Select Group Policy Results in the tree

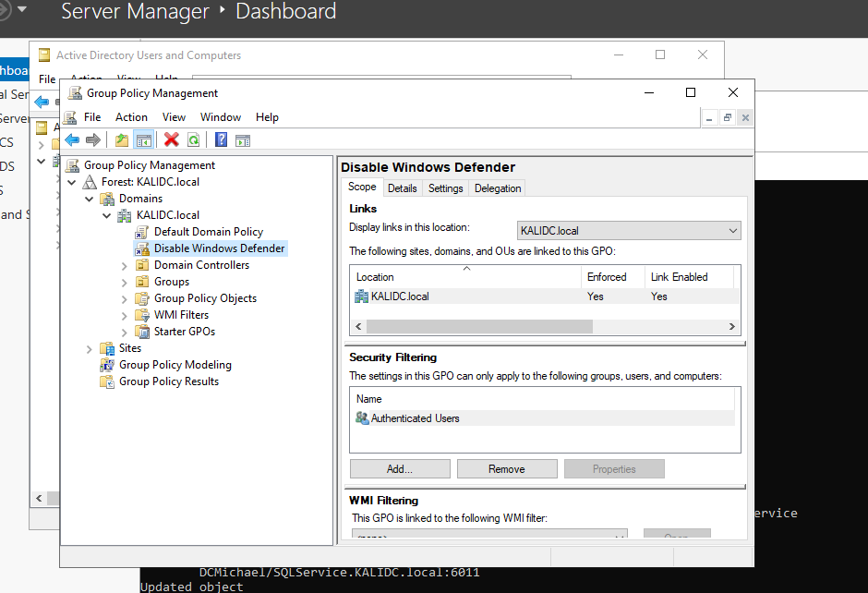tap(169, 381)
